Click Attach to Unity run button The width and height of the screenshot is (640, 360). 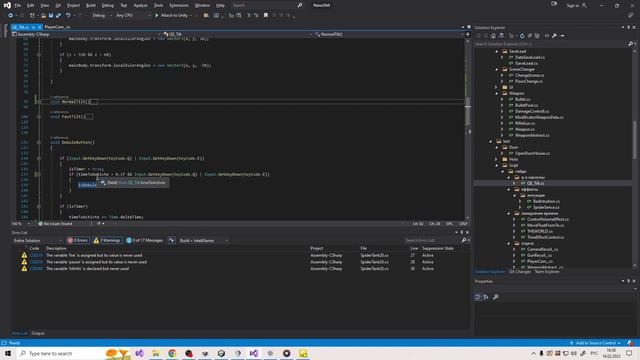(171, 15)
